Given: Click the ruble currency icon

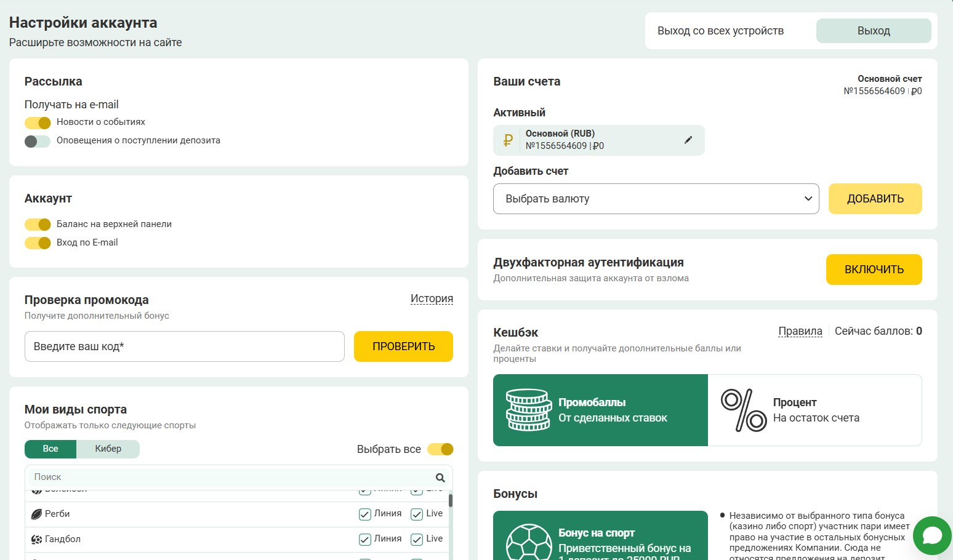Looking at the screenshot, I should click(x=508, y=140).
